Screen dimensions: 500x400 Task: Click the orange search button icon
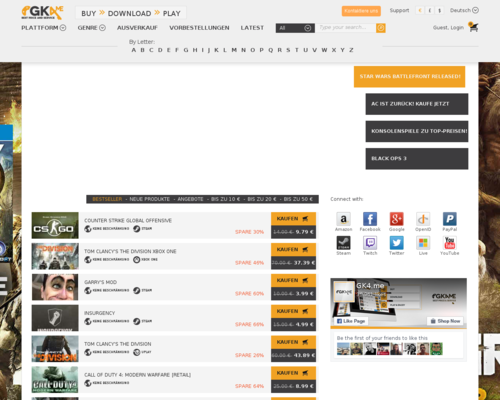point(381,28)
